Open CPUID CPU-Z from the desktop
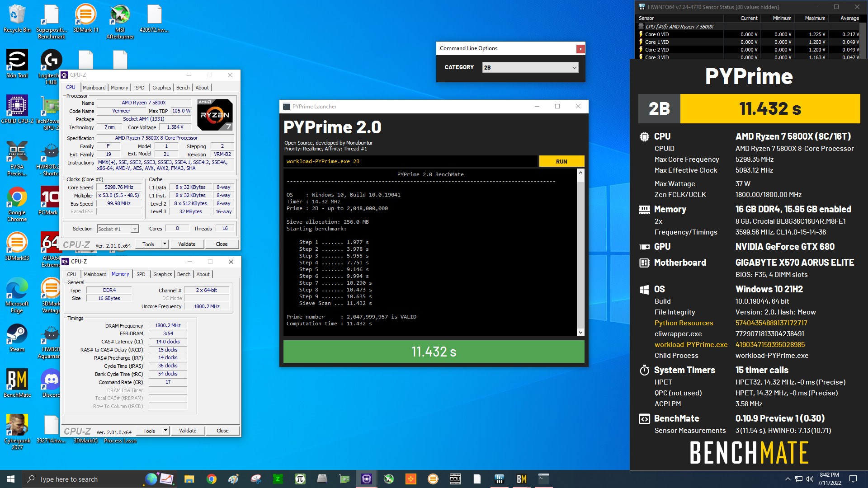 (x=17, y=110)
